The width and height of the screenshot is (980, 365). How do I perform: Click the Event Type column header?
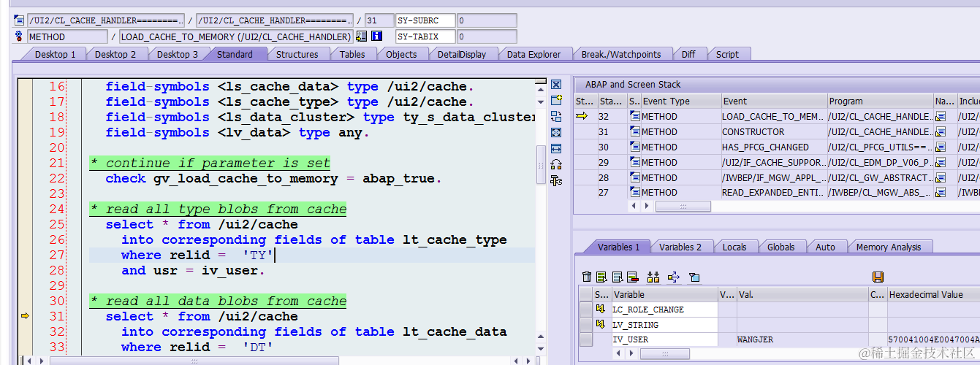[x=680, y=101]
